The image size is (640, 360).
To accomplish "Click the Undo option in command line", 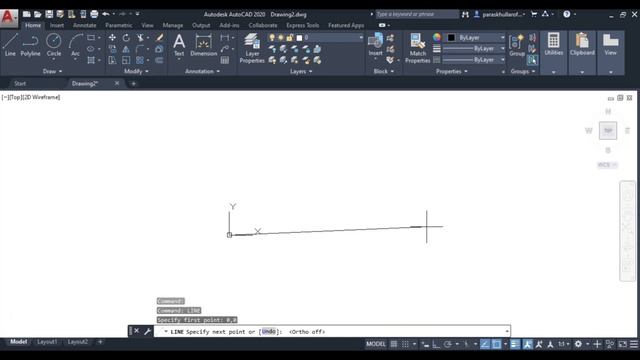I will point(269,331).
